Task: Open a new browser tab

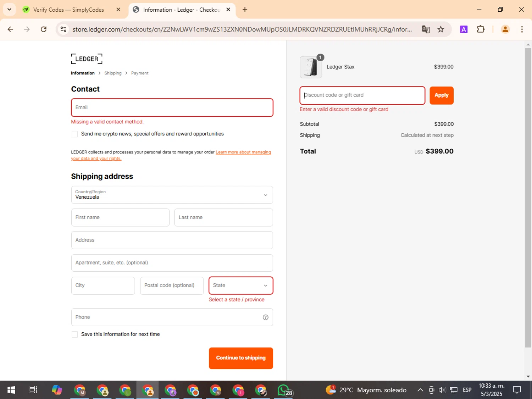Action: click(245, 10)
